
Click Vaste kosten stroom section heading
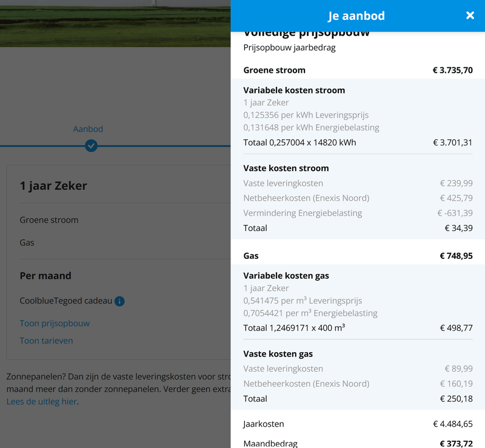pos(286,169)
